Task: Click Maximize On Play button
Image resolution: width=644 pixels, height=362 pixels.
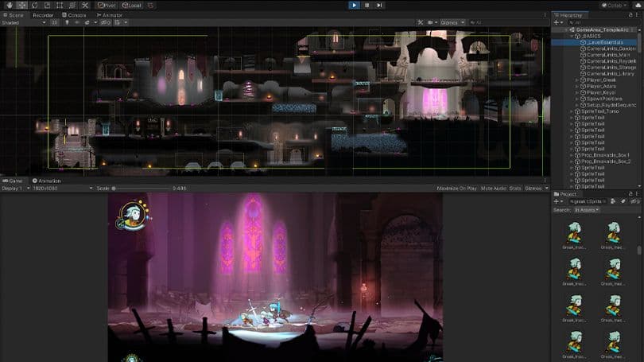Action: coord(456,189)
